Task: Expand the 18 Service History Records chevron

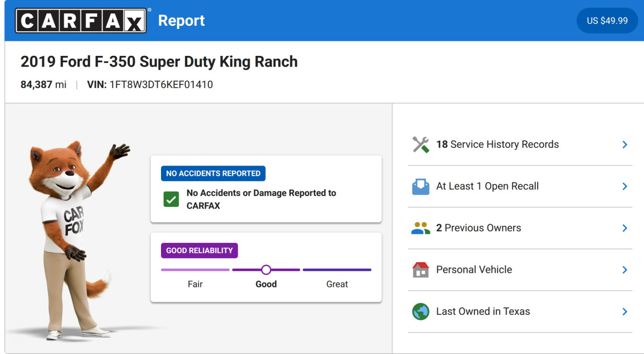Action: [625, 145]
